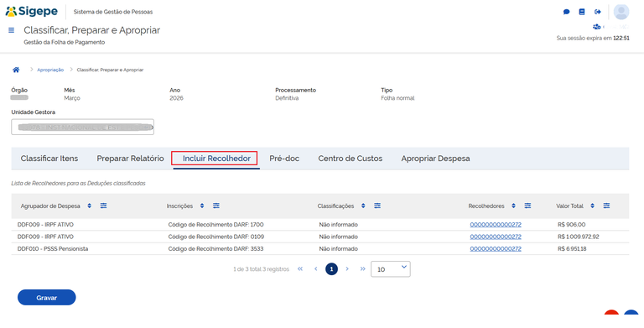Select the Incluir Recolhedor tab

216,159
